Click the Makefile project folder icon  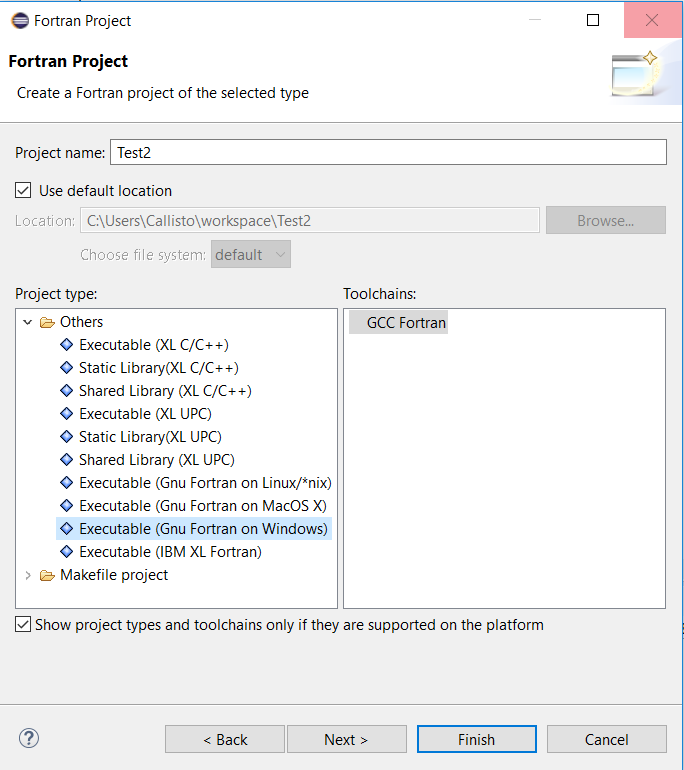coord(47,576)
